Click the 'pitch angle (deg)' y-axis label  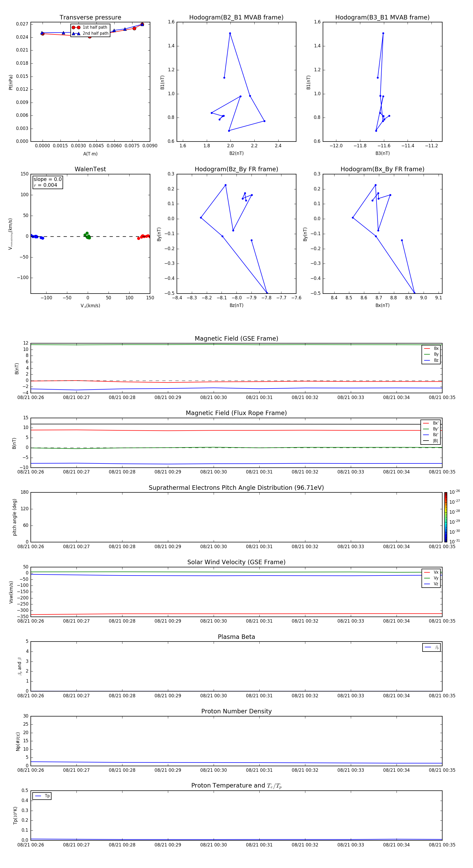click(x=14, y=517)
